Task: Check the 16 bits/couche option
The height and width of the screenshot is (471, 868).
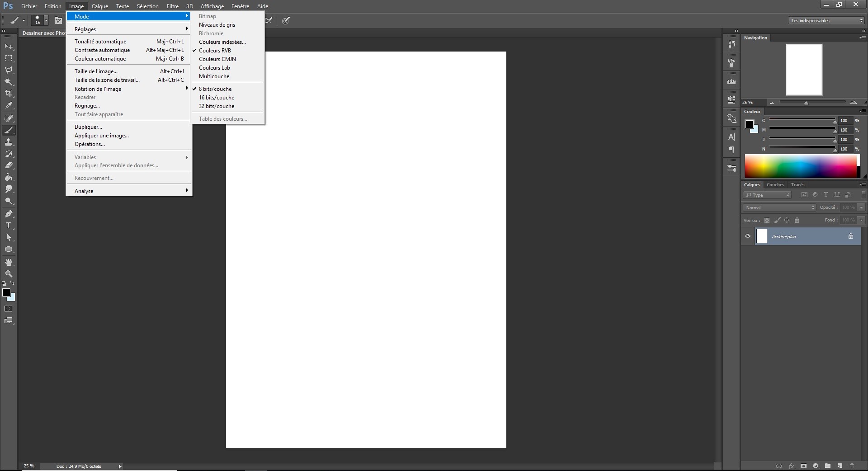Action: coord(216,98)
